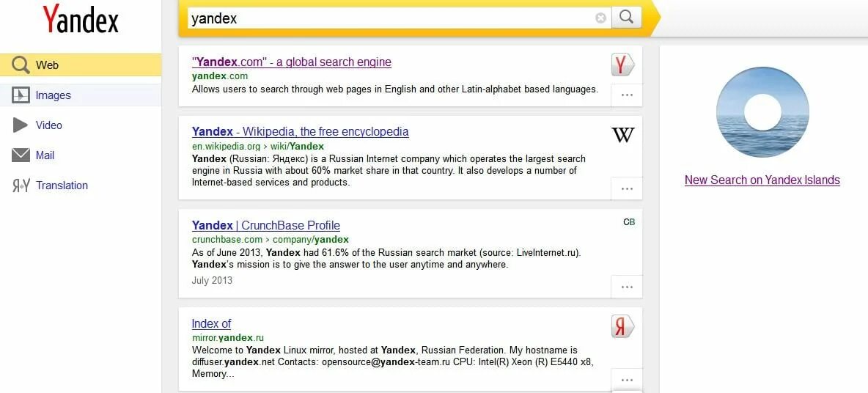Select the Web search tab
The image size is (868, 393).
pos(80,65)
